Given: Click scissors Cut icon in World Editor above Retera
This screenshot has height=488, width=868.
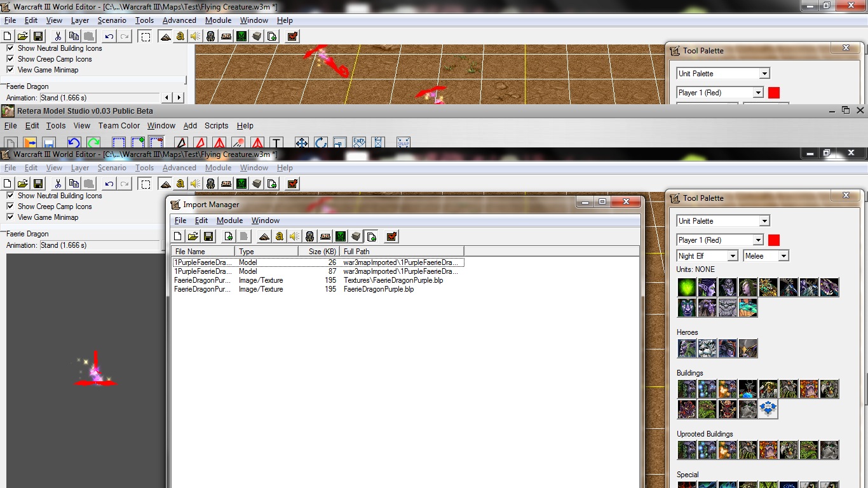Looking at the screenshot, I should pyautogui.click(x=57, y=36).
